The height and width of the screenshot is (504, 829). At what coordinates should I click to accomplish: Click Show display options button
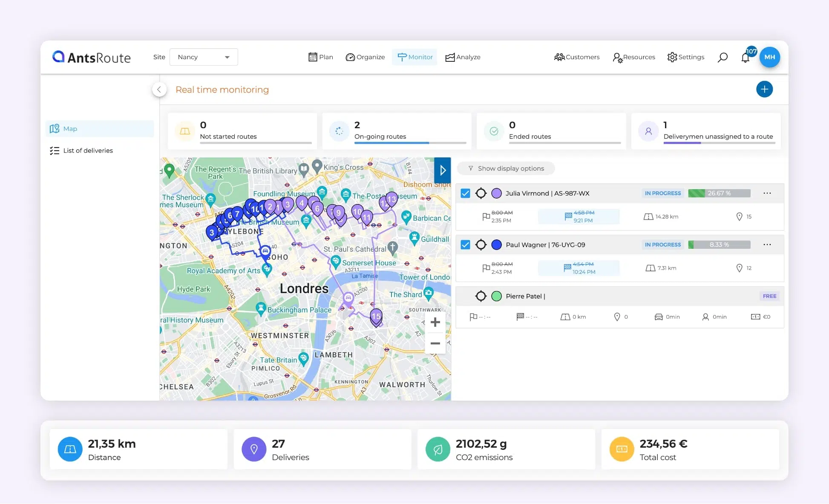tap(506, 168)
